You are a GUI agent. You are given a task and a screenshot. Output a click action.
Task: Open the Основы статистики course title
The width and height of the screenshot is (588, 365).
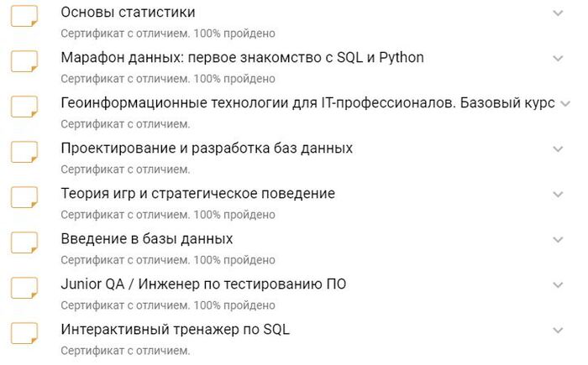pyautogui.click(x=129, y=13)
